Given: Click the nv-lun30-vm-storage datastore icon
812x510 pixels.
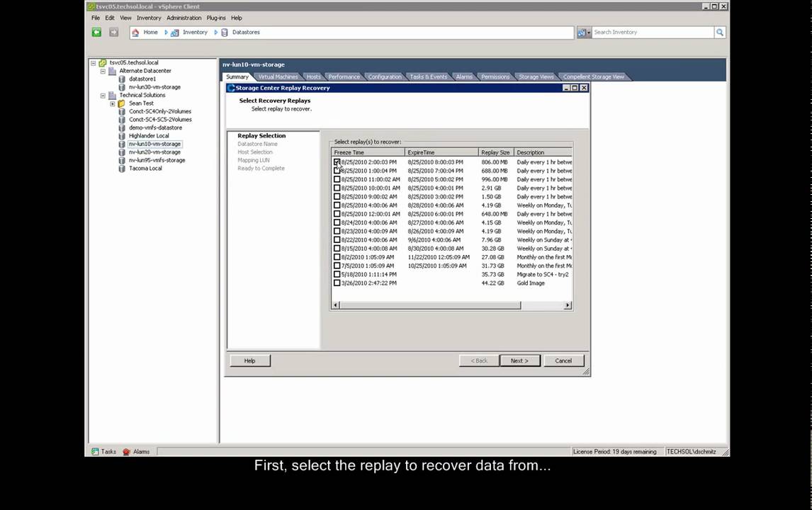Looking at the screenshot, I should 122,88.
